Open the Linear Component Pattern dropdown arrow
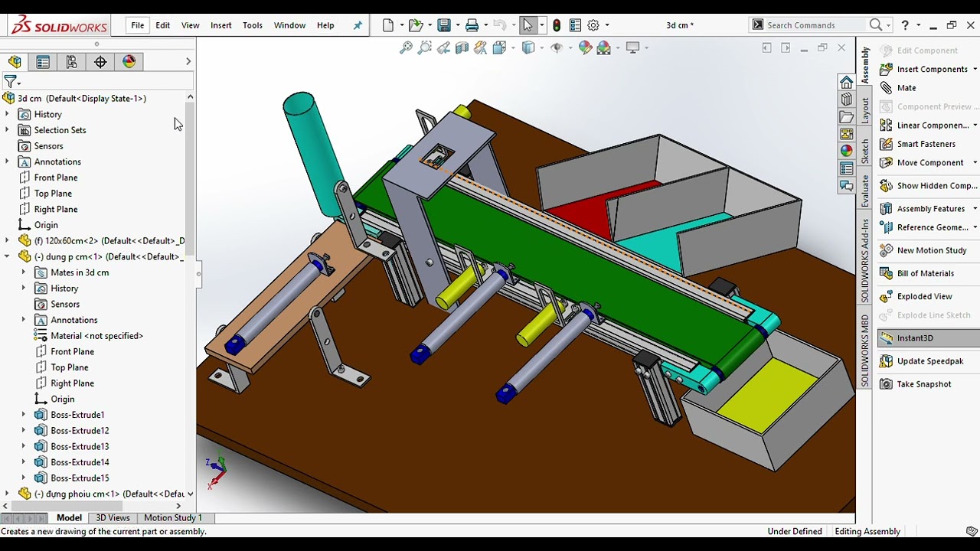980x551 pixels. pos(975,125)
